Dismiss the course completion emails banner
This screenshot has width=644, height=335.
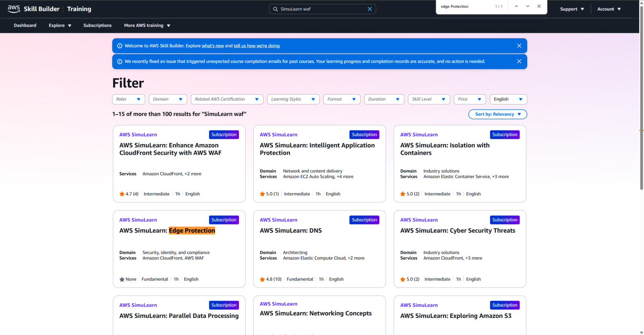point(519,62)
